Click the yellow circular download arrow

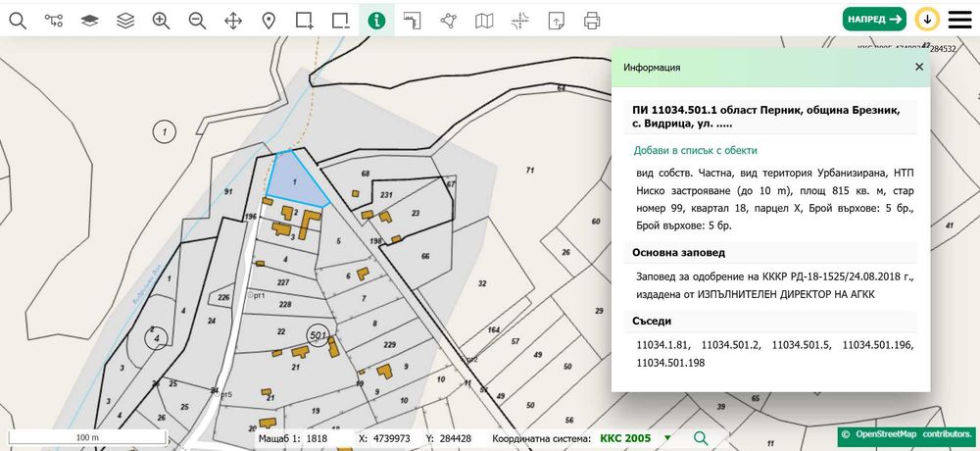[927, 20]
